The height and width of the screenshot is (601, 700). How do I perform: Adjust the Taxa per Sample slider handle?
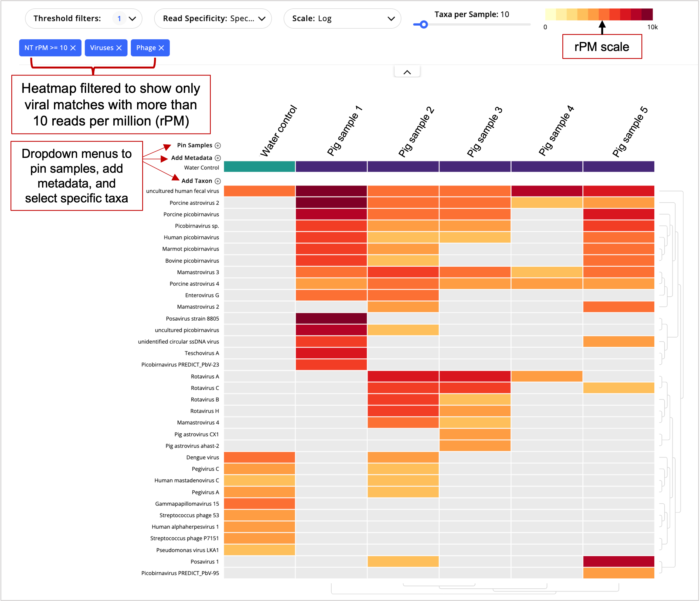click(x=424, y=24)
